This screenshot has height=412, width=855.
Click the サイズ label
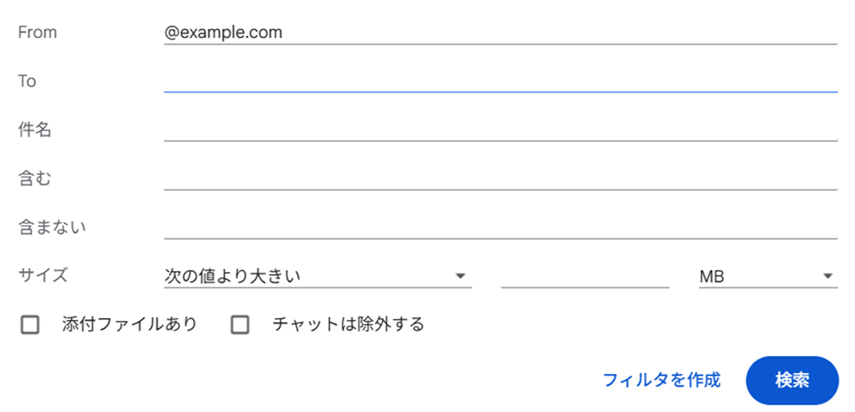click(43, 275)
